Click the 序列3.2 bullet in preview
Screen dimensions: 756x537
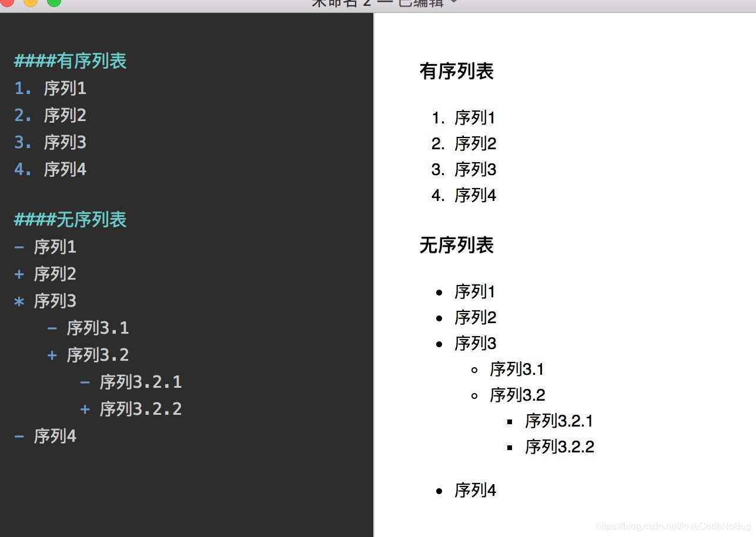tap(517, 395)
